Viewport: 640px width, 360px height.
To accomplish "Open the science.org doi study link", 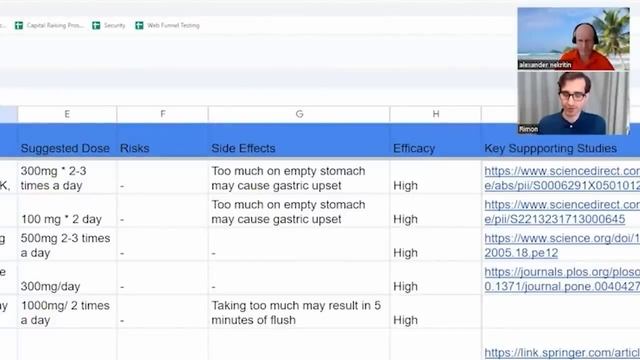I will click(562, 245).
